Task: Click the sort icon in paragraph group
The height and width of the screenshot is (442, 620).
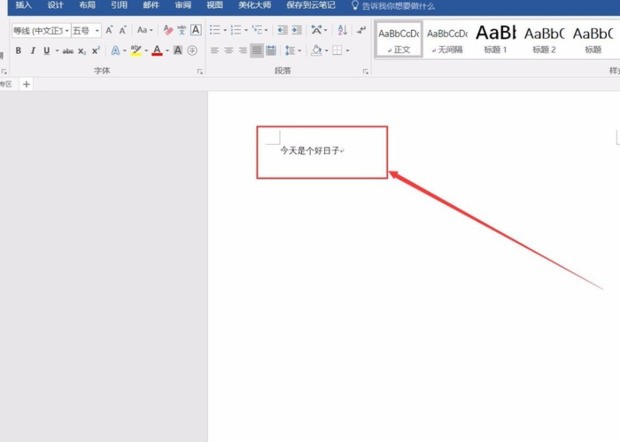Action: pyautogui.click(x=341, y=30)
